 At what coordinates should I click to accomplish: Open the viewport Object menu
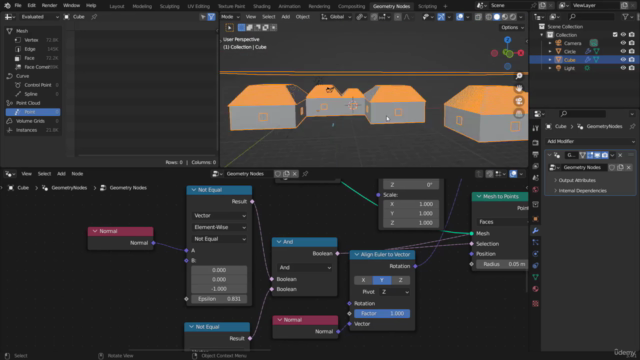pos(302,17)
